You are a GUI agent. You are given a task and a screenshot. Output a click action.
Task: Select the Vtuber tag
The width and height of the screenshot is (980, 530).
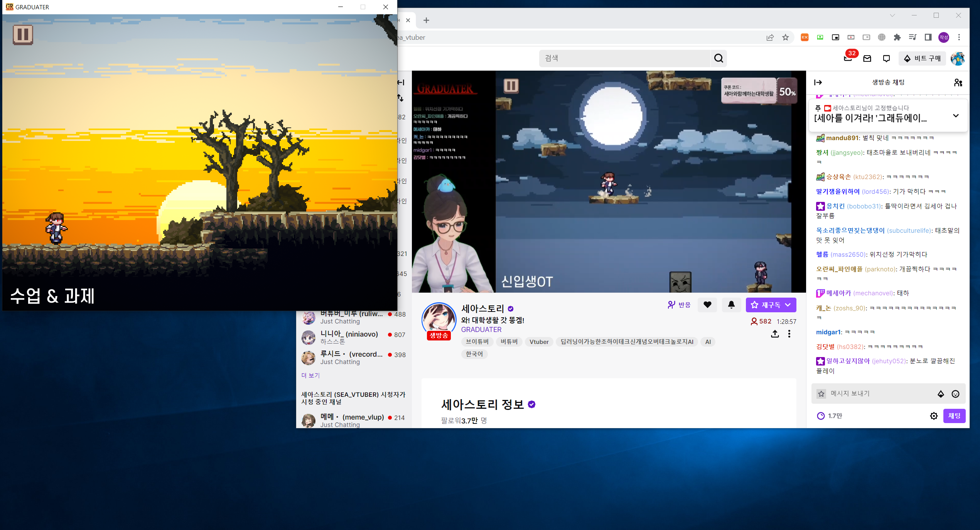tap(539, 342)
